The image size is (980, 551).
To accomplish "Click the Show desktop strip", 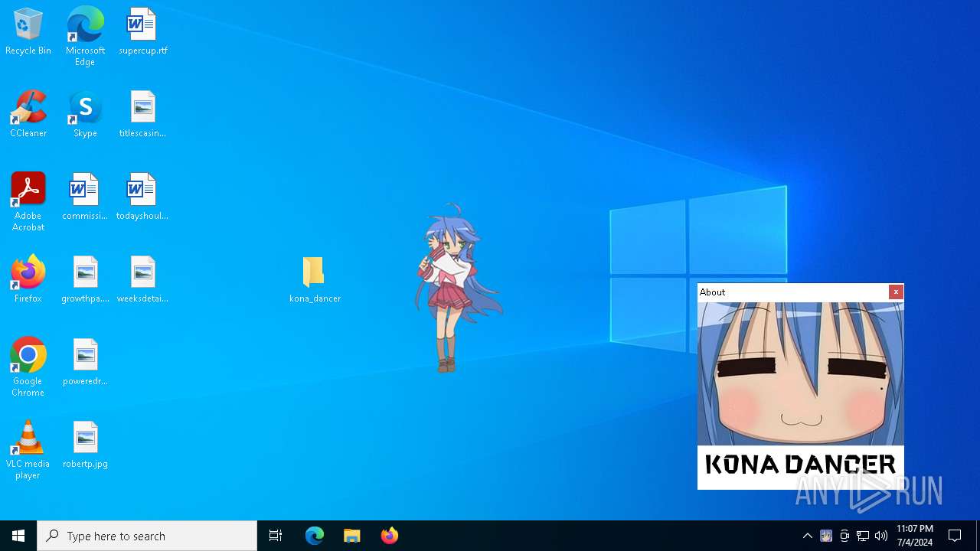I will [x=978, y=536].
